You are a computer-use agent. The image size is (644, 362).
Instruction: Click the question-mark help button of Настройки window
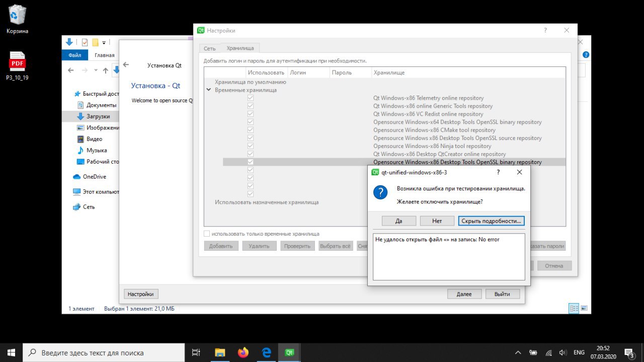pyautogui.click(x=545, y=30)
